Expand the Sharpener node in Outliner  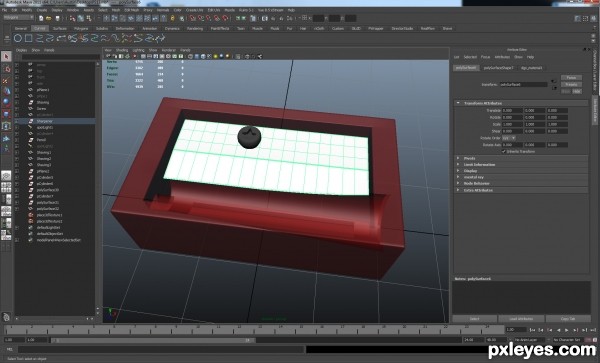[x=17, y=121]
